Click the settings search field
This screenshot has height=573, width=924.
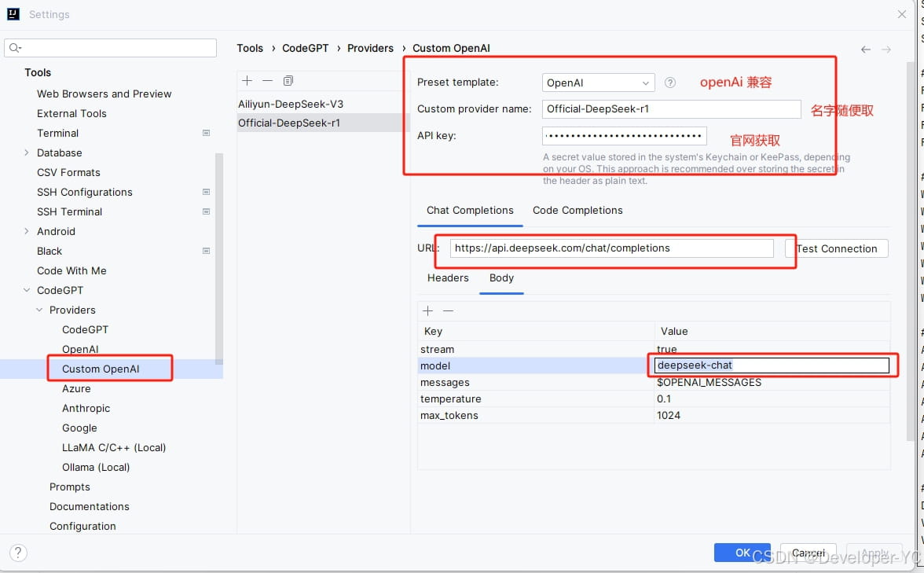[x=110, y=48]
